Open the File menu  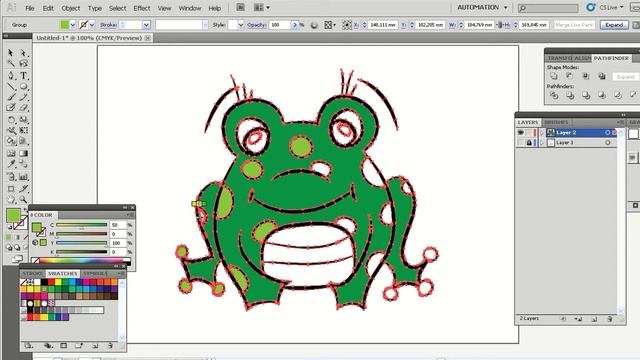[30, 8]
